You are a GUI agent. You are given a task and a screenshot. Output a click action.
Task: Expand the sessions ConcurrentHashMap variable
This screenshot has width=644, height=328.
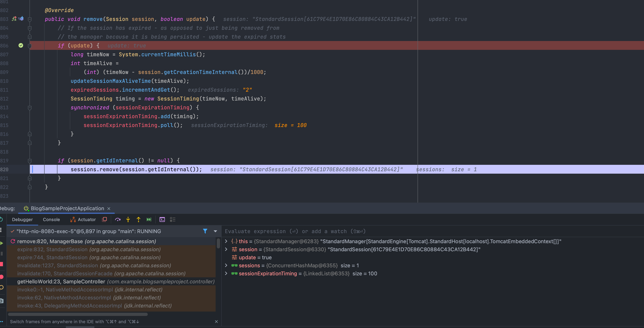(226, 265)
